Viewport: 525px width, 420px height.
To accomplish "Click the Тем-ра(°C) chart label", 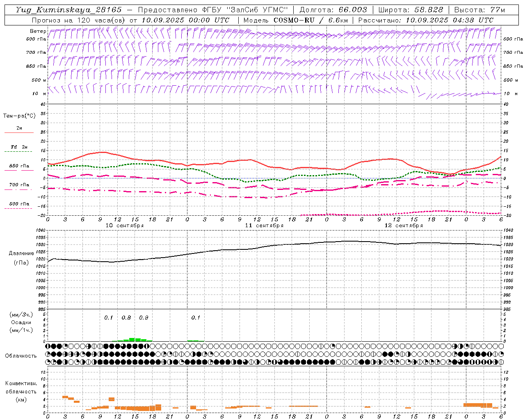I will [x=19, y=116].
